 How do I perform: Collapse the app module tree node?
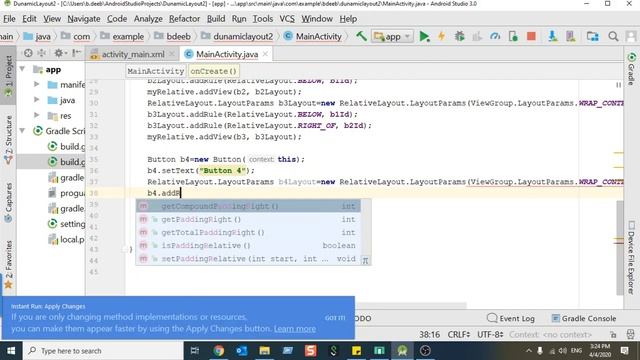point(23,69)
